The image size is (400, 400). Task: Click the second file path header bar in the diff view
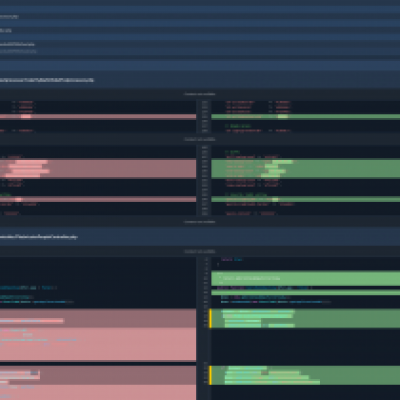(x=200, y=237)
